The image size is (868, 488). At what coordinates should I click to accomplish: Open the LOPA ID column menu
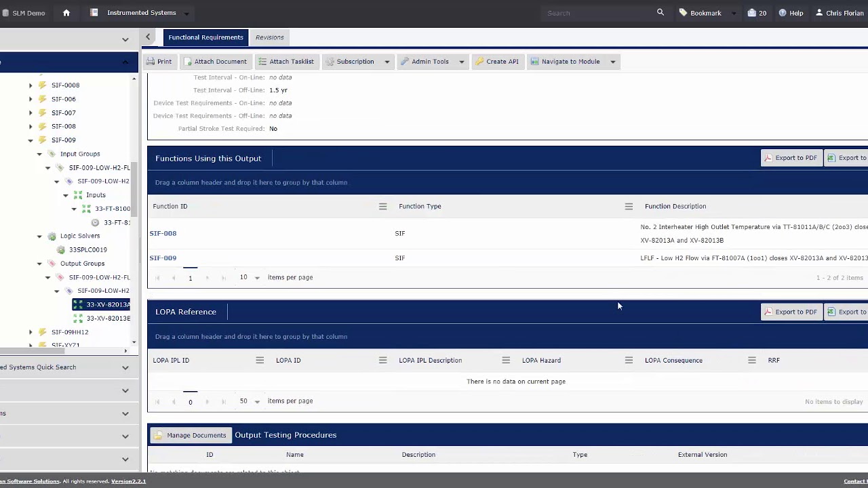click(x=382, y=361)
